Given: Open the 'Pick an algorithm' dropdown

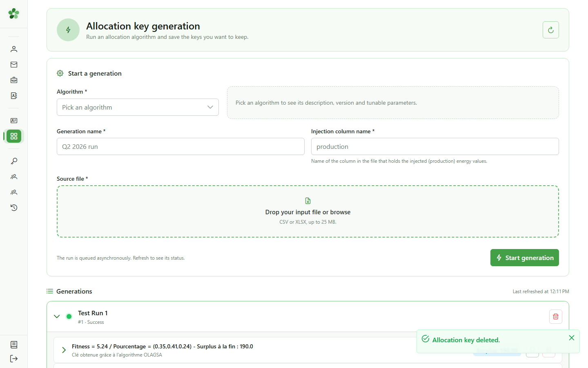Looking at the screenshot, I should [x=138, y=107].
